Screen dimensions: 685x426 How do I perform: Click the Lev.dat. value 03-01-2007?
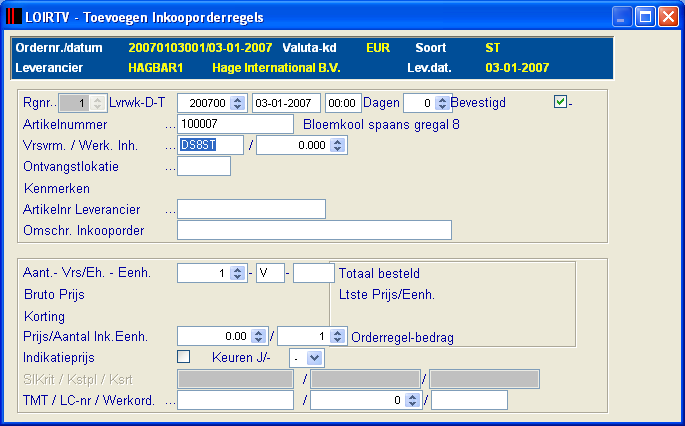(517, 68)
